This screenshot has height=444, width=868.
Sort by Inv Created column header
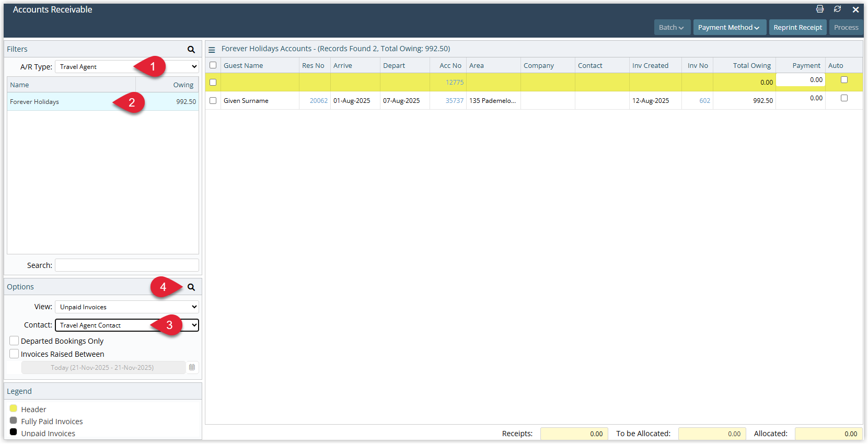coord(655,65)
